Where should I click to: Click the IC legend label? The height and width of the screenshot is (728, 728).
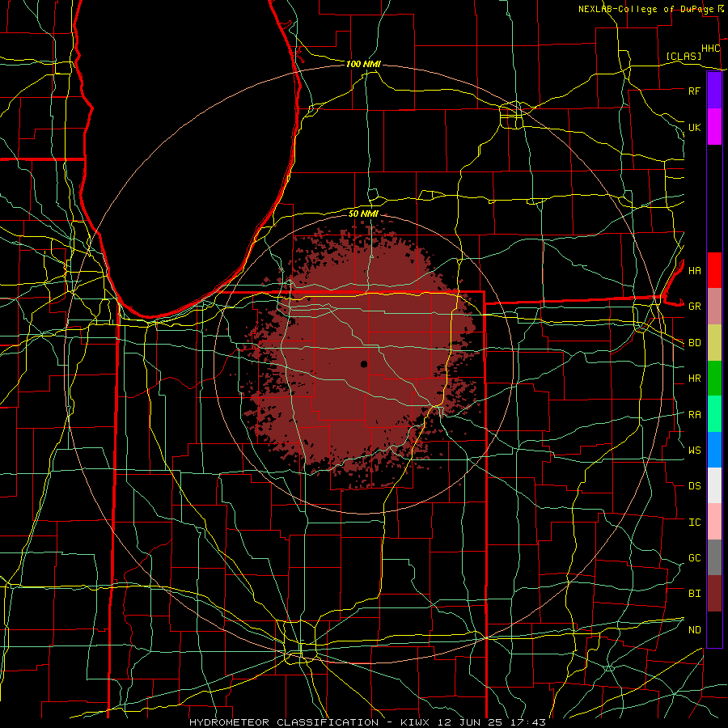pos(694,523)
